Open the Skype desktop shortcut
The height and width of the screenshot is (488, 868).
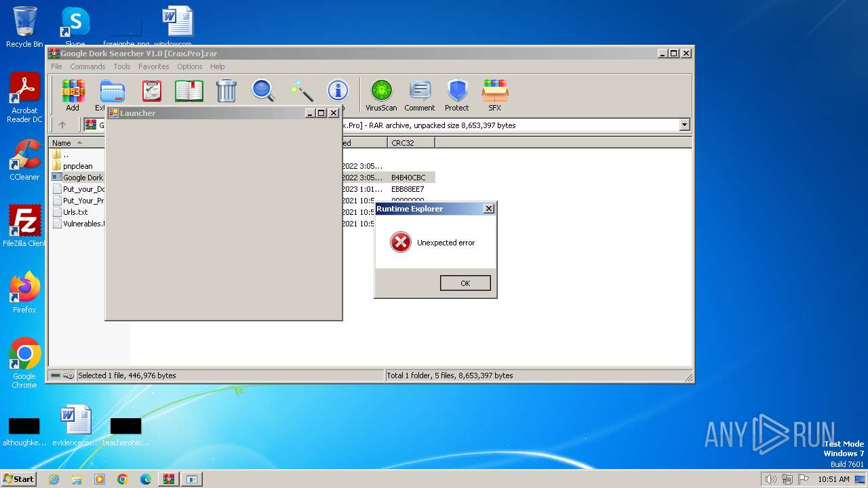click(75, 26)
